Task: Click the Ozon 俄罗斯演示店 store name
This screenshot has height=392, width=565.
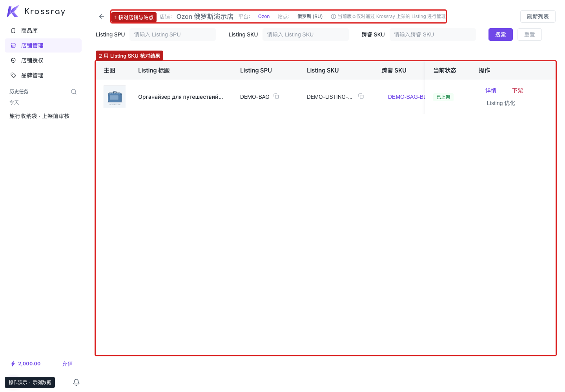Action: 205,16
